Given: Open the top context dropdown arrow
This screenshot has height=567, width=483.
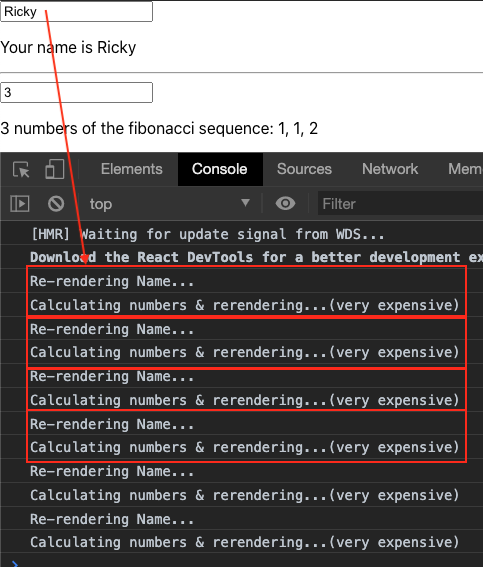Looking at the screenshot, I should tap(245, 202).
